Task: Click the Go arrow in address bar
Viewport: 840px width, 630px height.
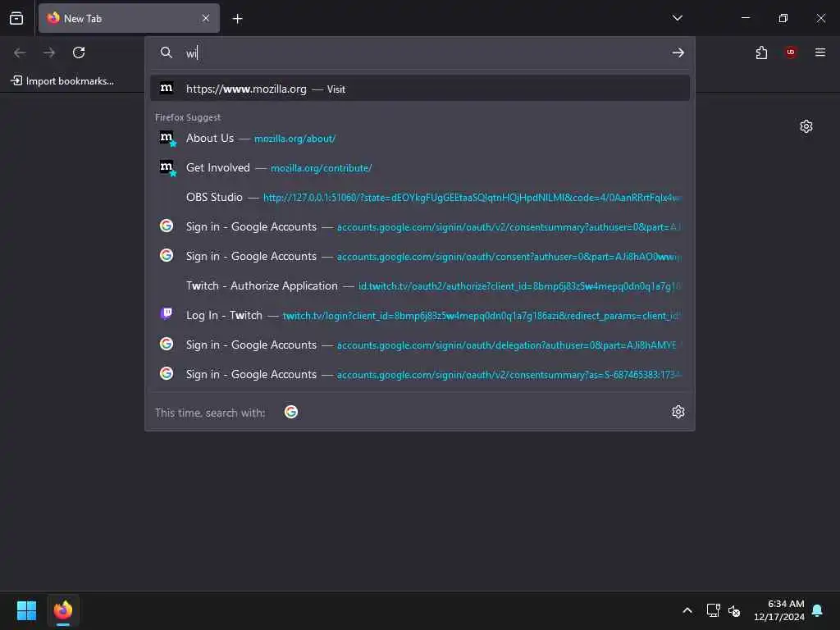Action: [678, 52]
